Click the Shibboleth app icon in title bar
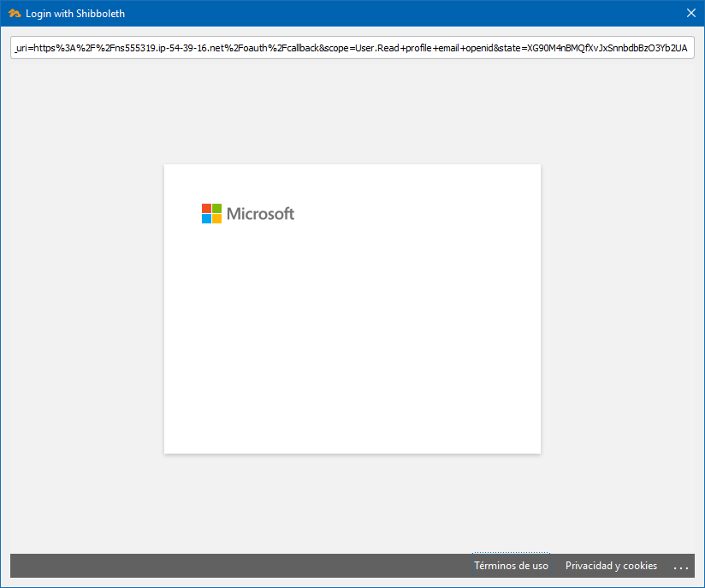This screenshot has width=705, height=588. point(14,13)
